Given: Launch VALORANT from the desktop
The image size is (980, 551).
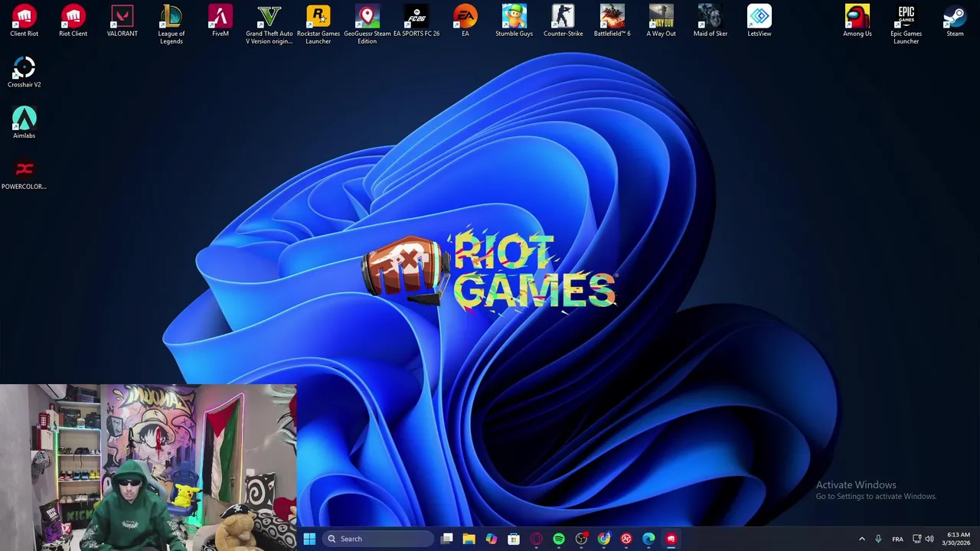Looking at the screenshot, I should coord(122,21).
